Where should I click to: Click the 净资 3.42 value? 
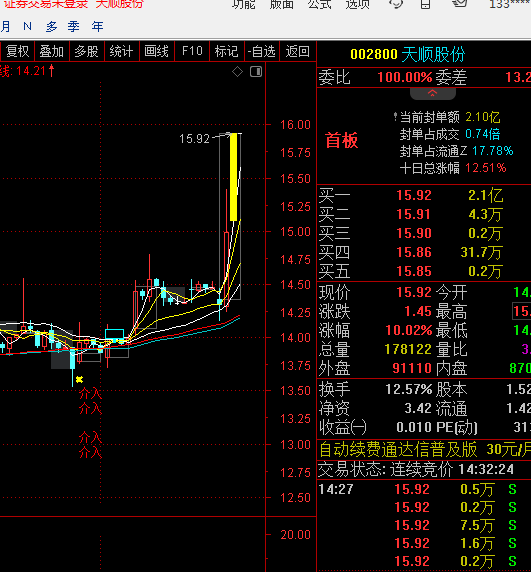pos(418,408)
